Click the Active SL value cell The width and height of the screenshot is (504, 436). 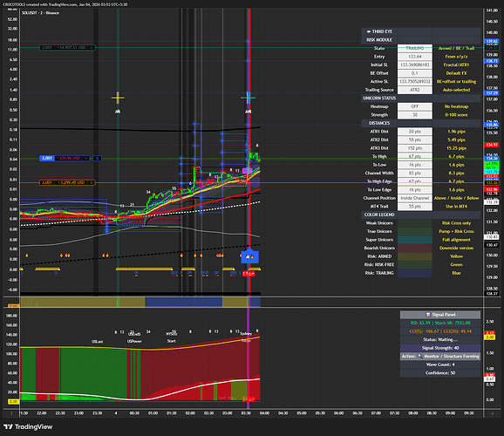[x=415, y=82]
